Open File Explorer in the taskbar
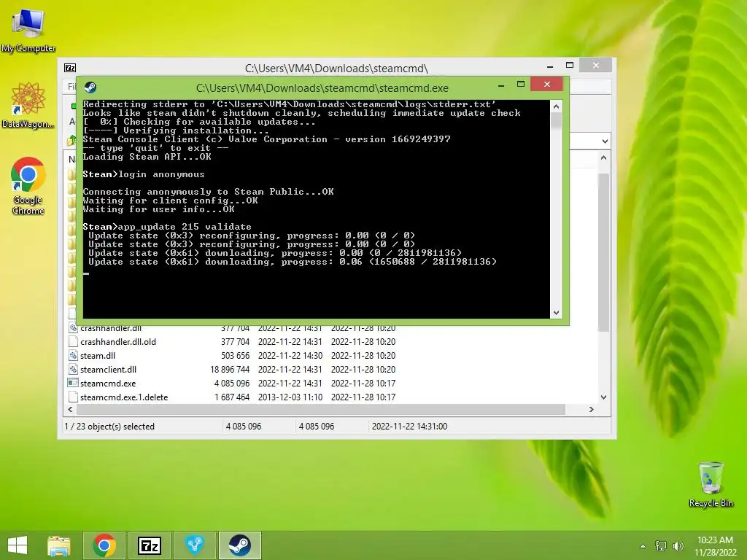 point(58,545)
